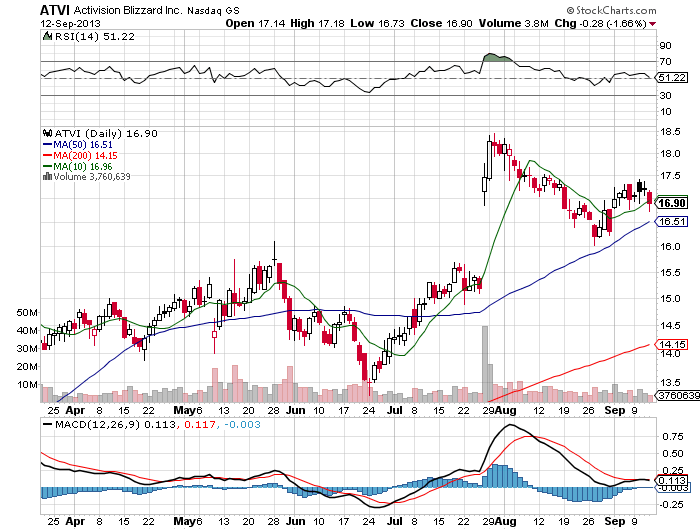Click the RSI(14) indicator icon
The image size is (700, 530).
[47, 36]
